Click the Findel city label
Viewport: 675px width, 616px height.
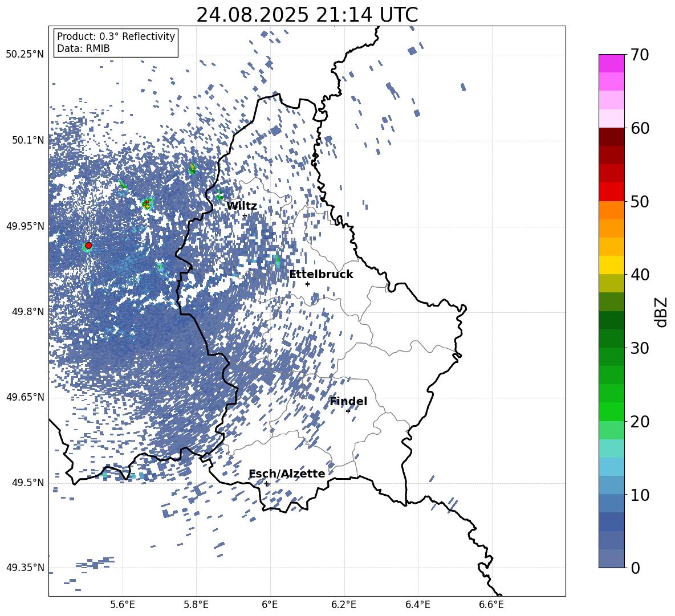click(x=348, y=401)
